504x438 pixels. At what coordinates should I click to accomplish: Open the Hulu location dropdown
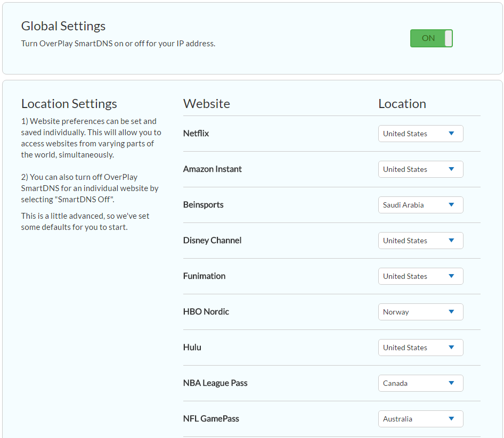420,347
